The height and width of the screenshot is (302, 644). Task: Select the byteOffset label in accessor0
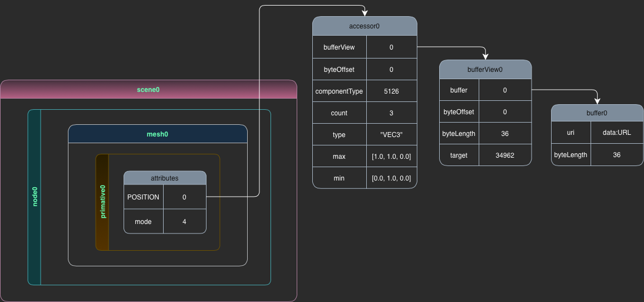pyautogui.click(x=339, y=70)
